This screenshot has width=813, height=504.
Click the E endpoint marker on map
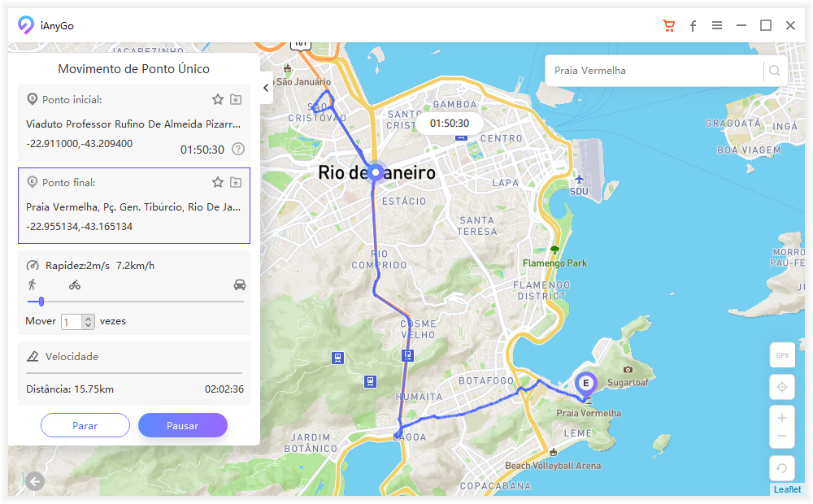click(586, 385)
